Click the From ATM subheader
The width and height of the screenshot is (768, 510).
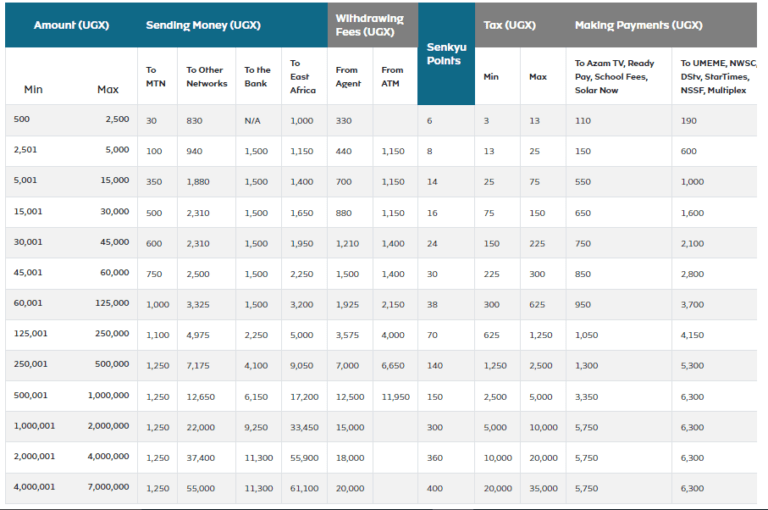[x=392, y=76]
